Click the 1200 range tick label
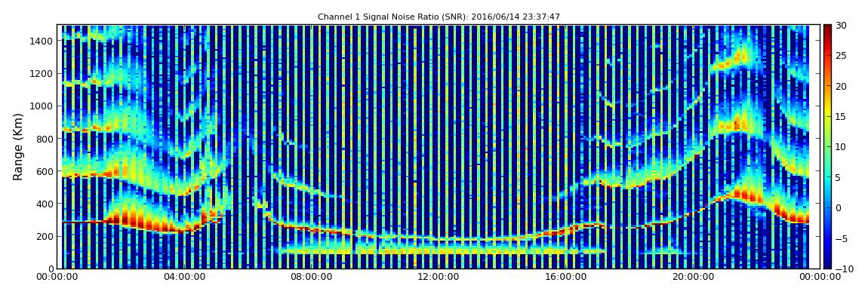This screenshot has width=868, height=307. pyautogui.click(x=42, y=74)
